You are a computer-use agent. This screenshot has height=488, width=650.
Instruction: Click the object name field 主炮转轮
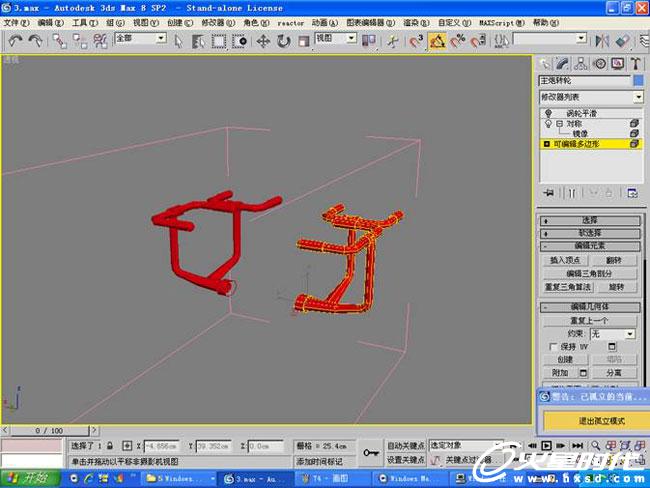(x=585, y=80)
